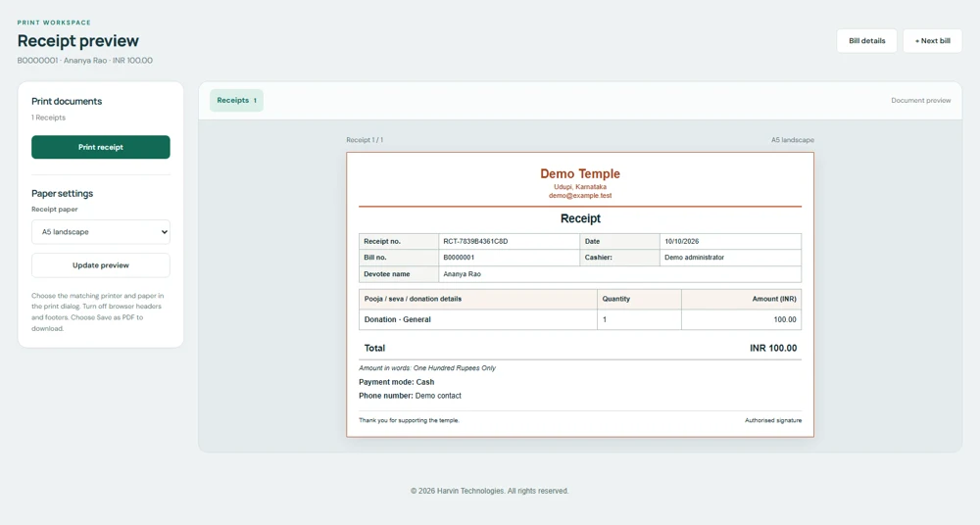Click the Total label
The image size is (980, 525).
pos(375,348)
